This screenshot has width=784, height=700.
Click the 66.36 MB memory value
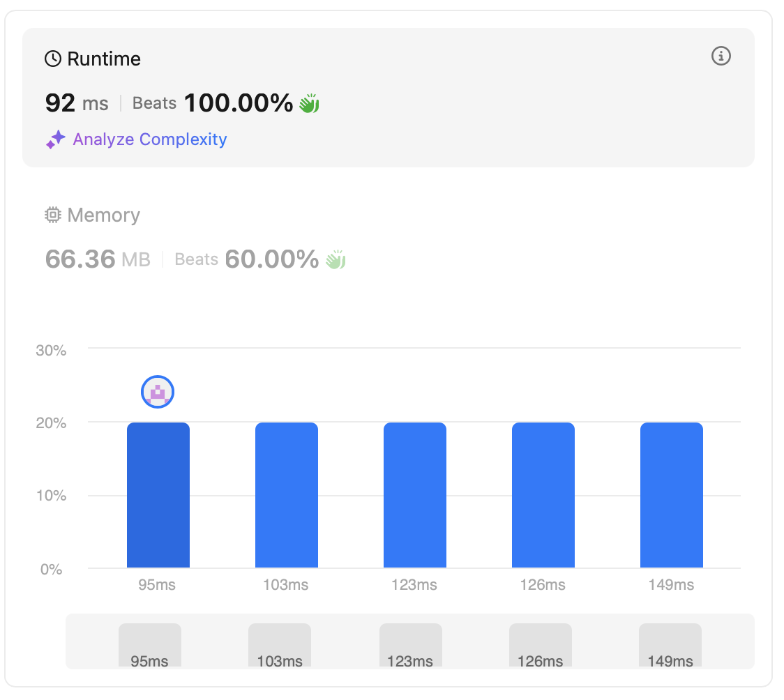coord(98,260)
